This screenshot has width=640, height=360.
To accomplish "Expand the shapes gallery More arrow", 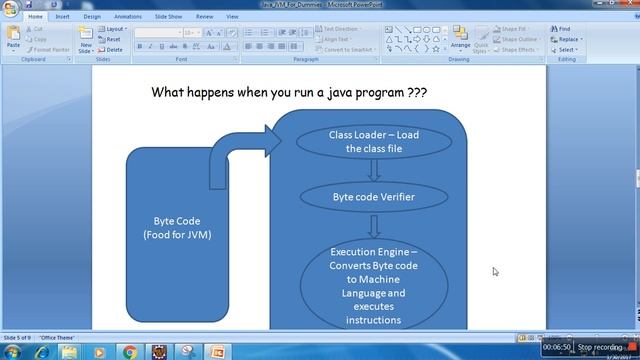I will 445,49.
